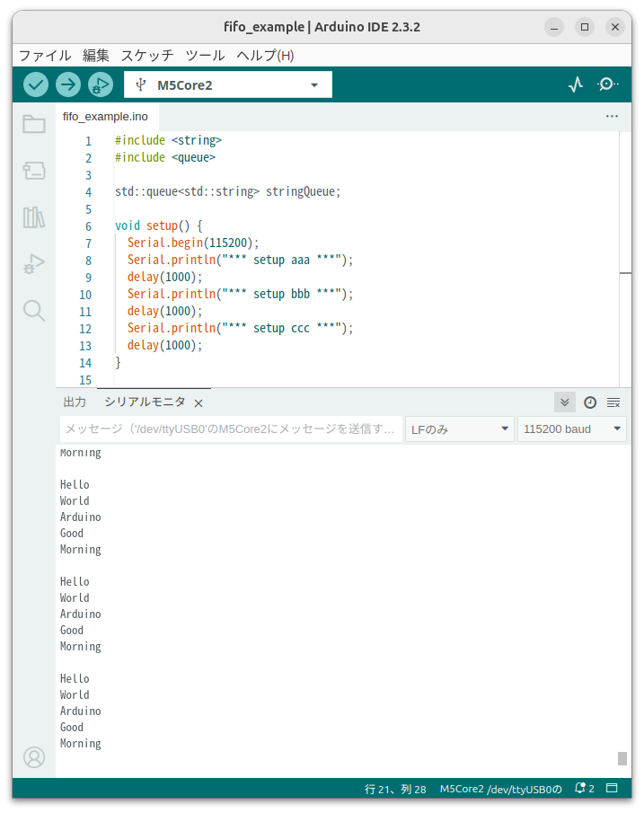Open the Sketchbook folder sidebar icon
The width and height of the screenshot is (644, 813).
pos(34,124)
